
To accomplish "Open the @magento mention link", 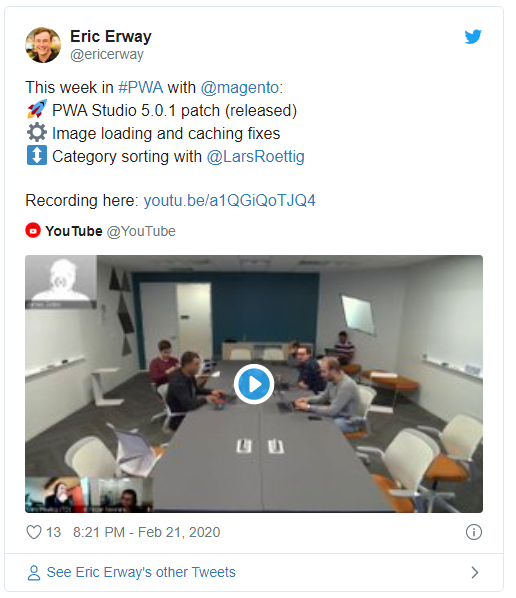I will pos(240,87).
